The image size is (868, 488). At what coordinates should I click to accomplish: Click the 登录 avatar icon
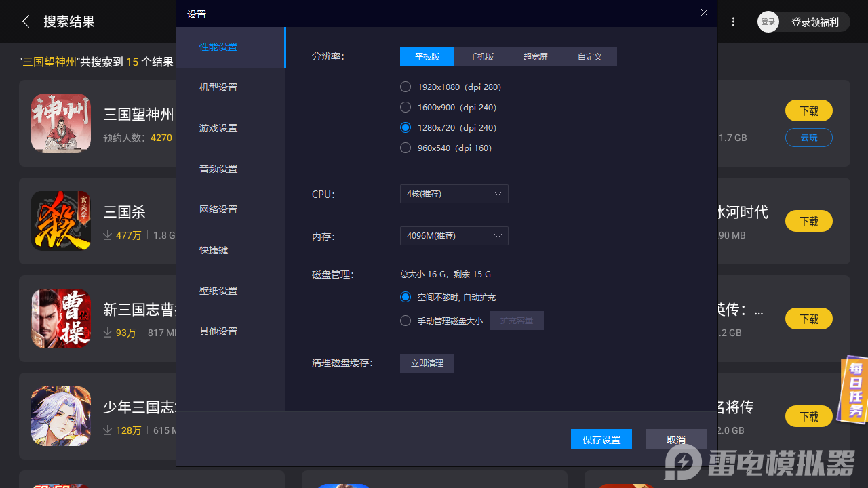[x=768, y=21]
